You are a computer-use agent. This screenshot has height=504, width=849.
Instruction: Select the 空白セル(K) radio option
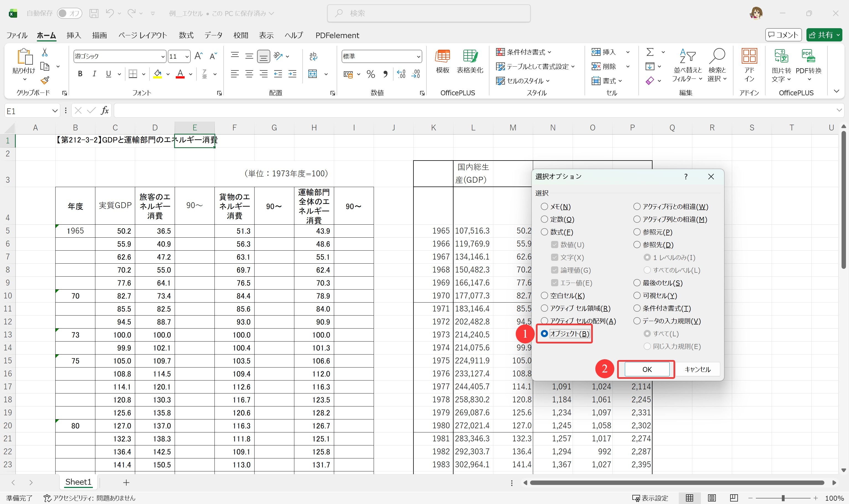tap(544, 295)
